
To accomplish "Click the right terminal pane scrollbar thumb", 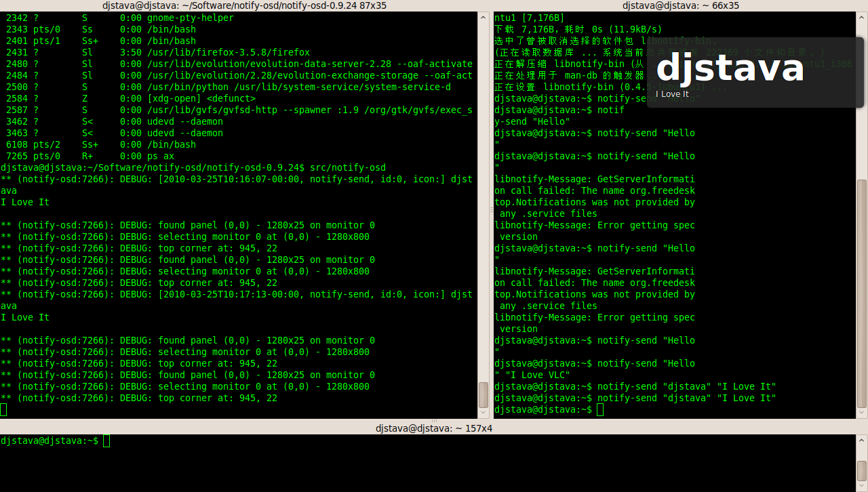I will tap(862, 293).
